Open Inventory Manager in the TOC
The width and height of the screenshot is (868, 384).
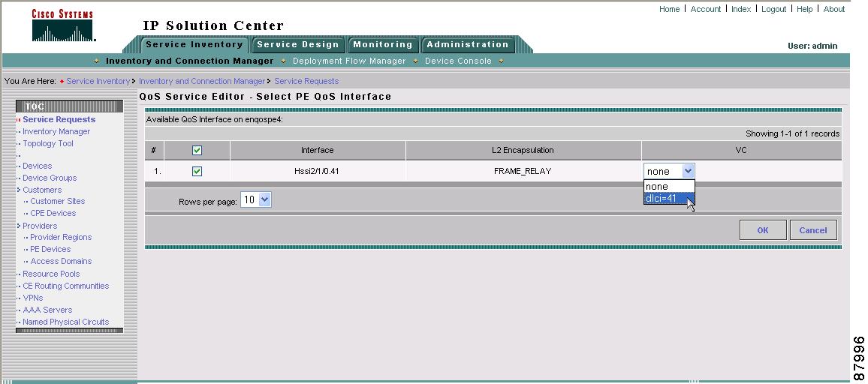coord(56,131)
